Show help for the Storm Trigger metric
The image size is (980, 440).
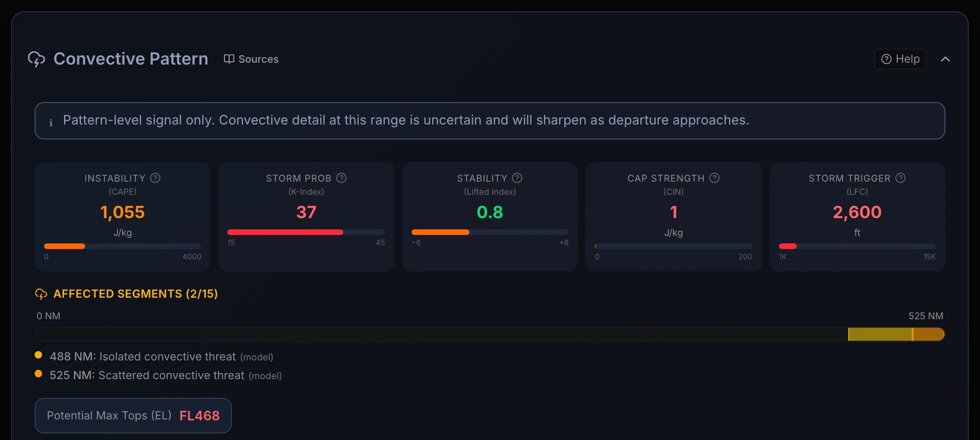(x=901, y=178)
